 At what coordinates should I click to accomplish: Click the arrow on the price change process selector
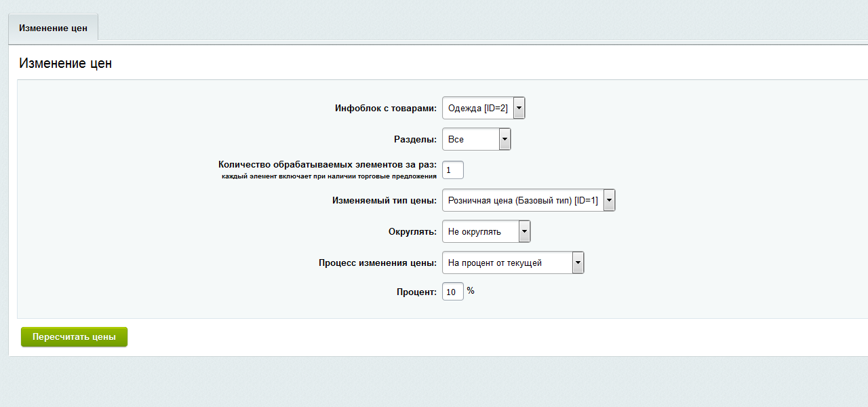point(578,262)
